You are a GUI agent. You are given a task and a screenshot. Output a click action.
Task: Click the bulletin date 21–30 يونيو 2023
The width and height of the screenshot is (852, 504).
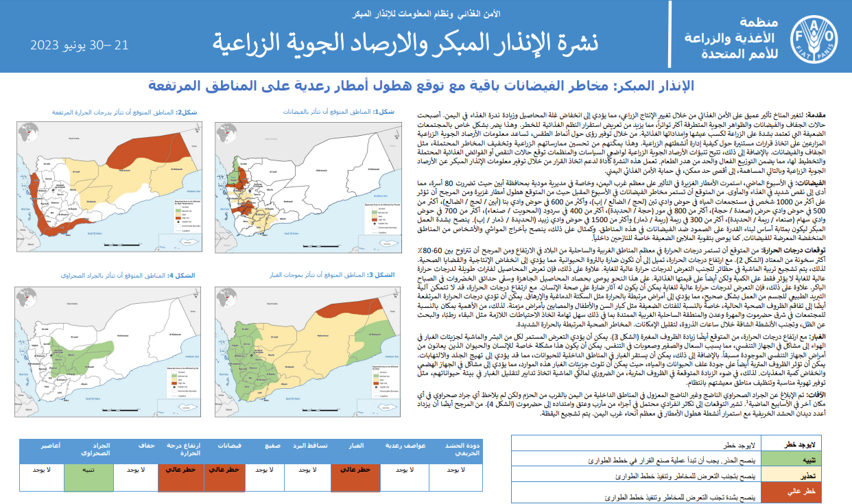pyautogui.click(x=80, y=45)
